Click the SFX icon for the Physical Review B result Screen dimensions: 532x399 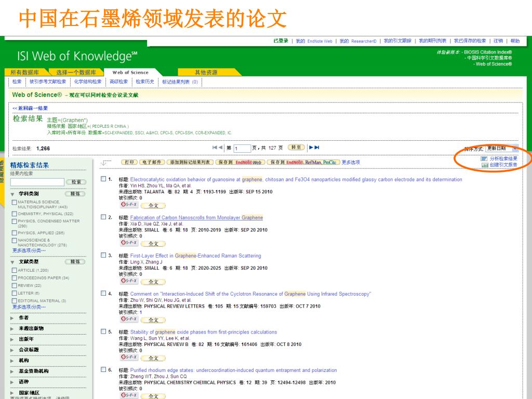129,357
